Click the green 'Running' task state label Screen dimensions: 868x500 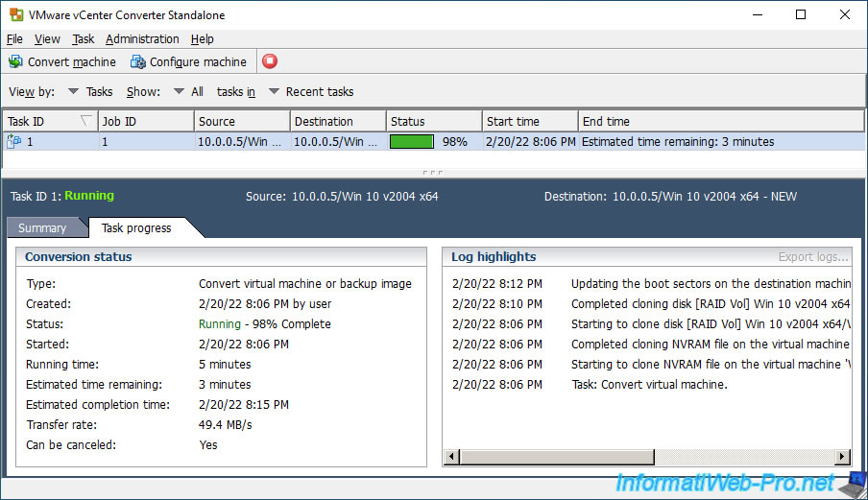(89, 196)
